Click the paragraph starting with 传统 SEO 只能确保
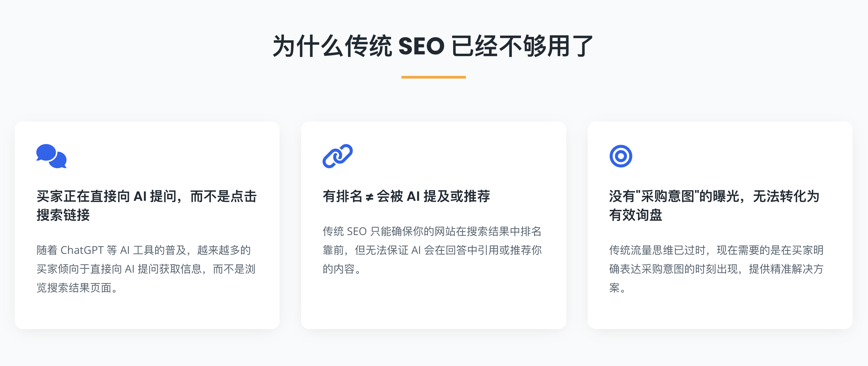Image resolution: width=868 pixels, height=366 pixels. point(432,250)
